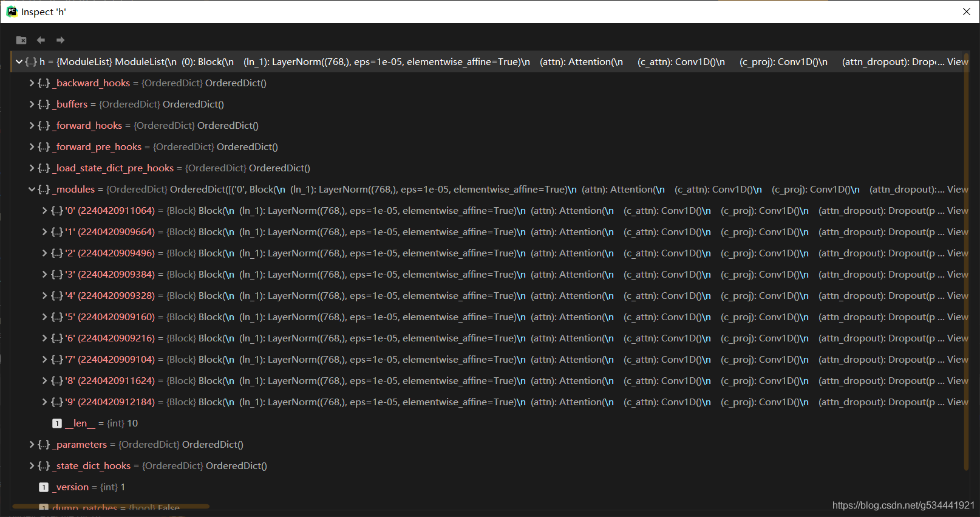Select the _forward_hooks variable name
Screen dimensions: 980x517
[x=87, y=126]
